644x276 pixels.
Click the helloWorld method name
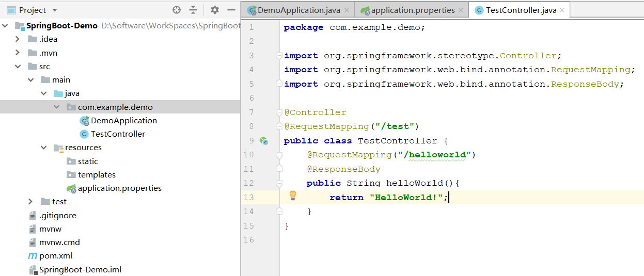click(x=415, y=183)
